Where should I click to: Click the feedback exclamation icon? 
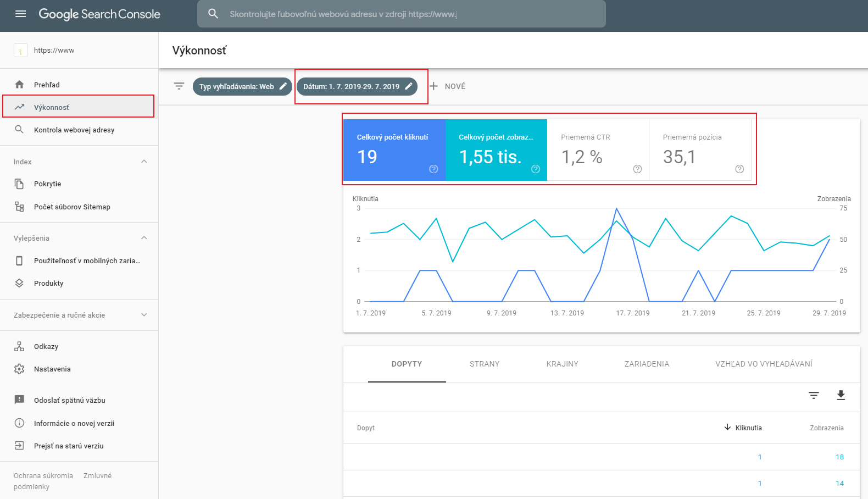point(19,400)
